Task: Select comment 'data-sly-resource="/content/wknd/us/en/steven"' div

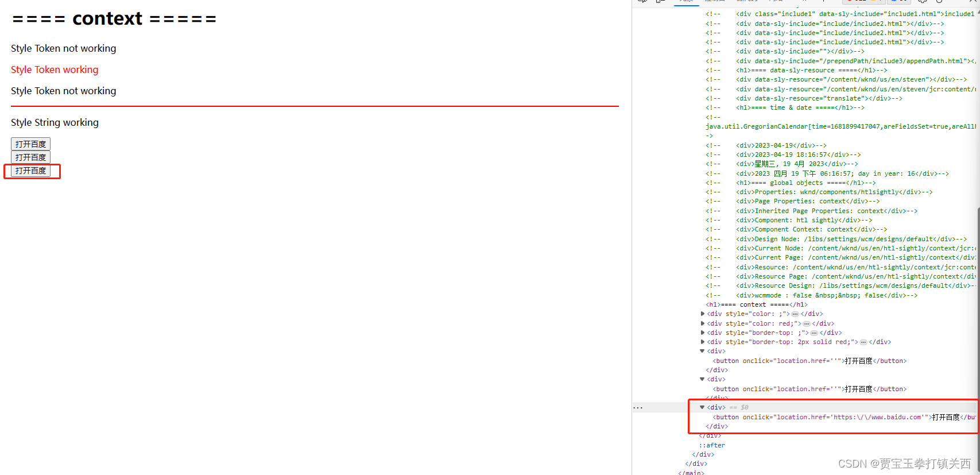Action: coord(836,79)
